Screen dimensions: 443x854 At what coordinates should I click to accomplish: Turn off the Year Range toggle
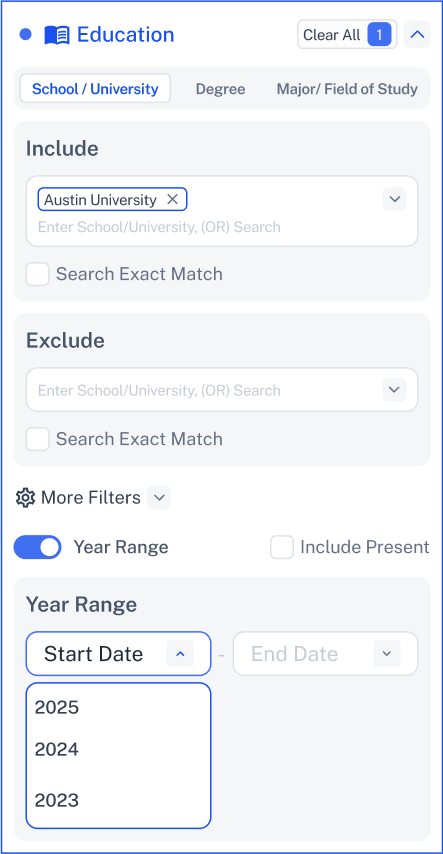coord(38,547)
